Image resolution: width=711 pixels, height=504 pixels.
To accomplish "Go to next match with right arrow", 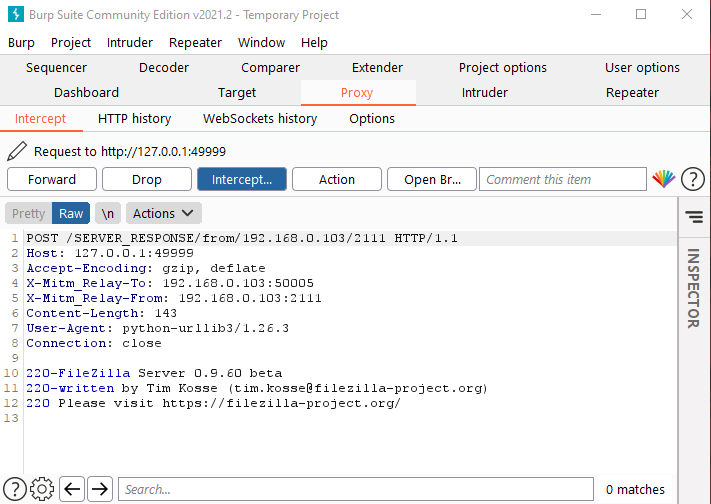I will tap(100, 489).
